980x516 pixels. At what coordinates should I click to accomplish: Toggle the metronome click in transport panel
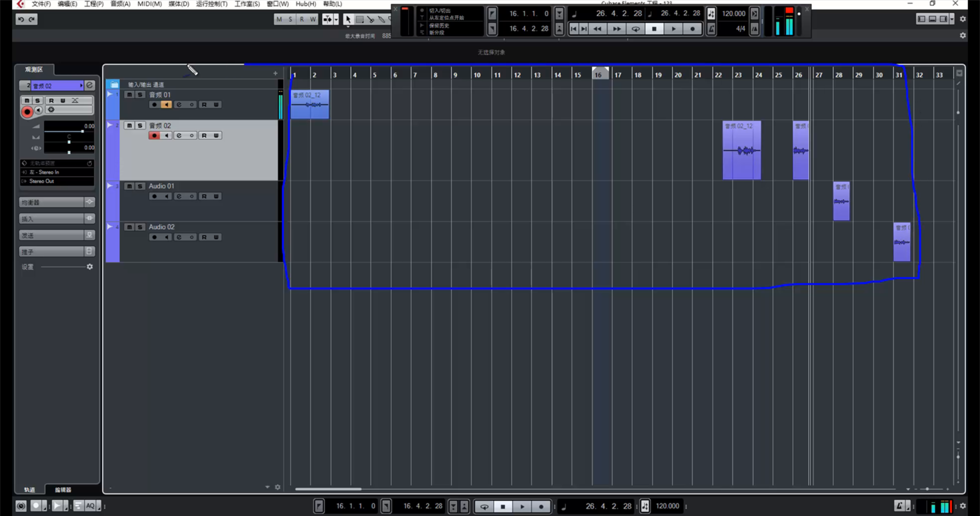(x=711, y=29)
